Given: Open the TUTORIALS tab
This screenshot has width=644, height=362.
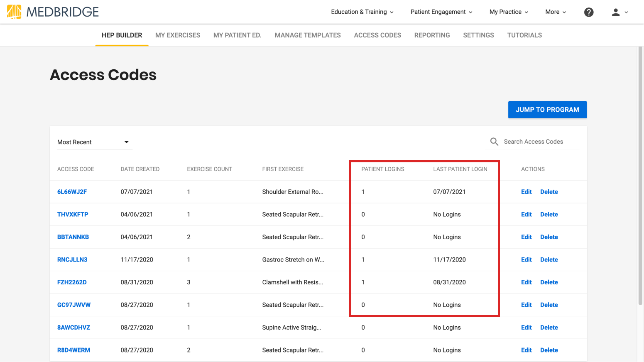Looking at the screenshot, I should pyautogui.click(x=524, y=35).
